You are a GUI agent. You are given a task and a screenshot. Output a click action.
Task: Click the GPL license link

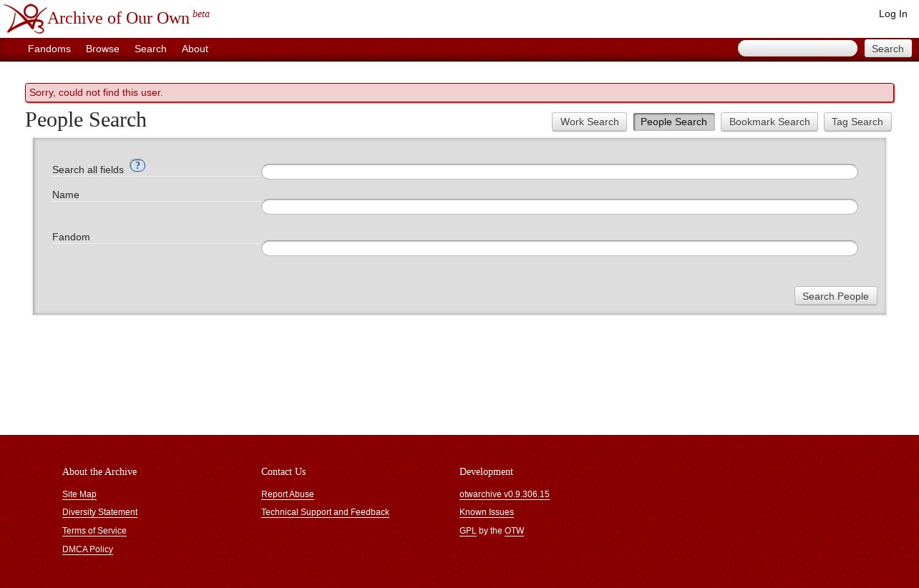coord(468,531)
